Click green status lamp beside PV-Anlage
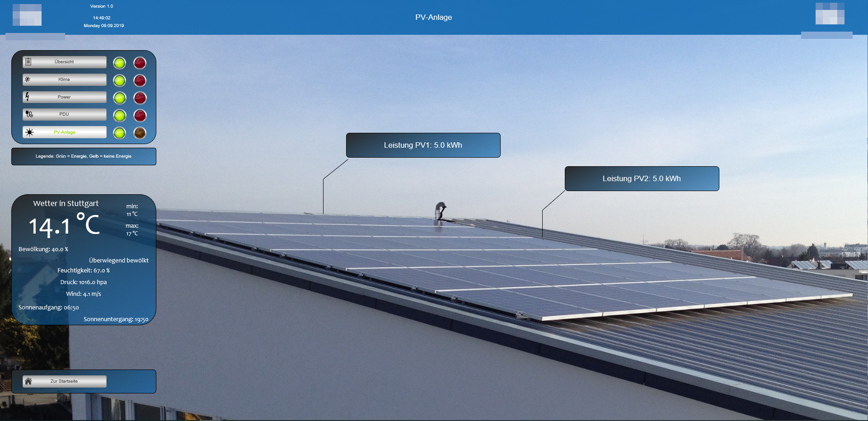868x421 pixels. coord(119,133)
